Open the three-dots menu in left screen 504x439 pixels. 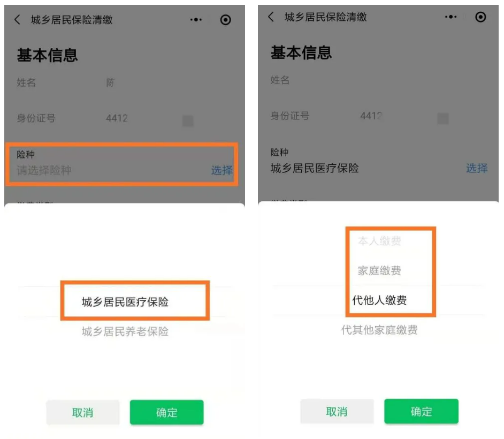tap(196, 20)
